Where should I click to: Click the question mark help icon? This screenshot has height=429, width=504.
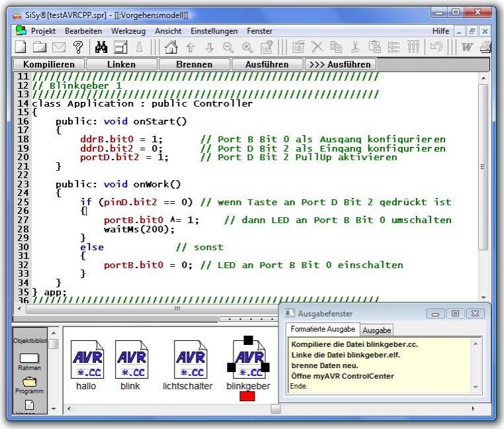pyautogui.click(x=78, y=47)
